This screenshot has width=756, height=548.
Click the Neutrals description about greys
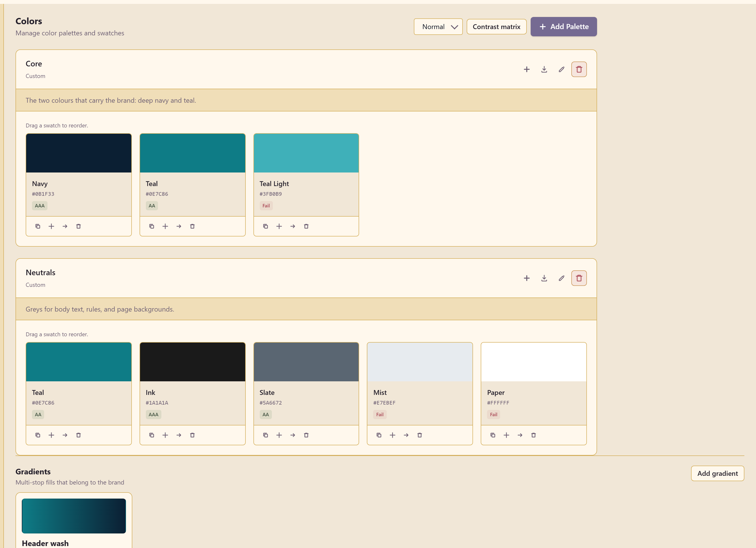tap(100, 309)
